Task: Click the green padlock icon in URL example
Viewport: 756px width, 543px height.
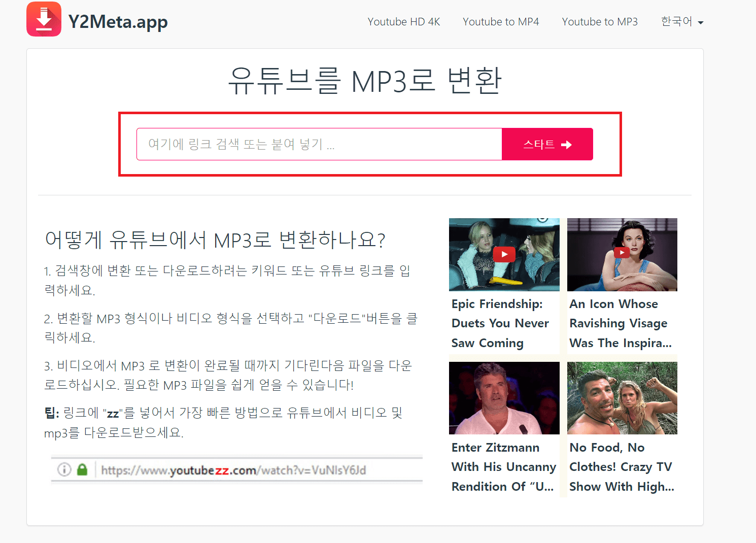Action: point(82,469)
